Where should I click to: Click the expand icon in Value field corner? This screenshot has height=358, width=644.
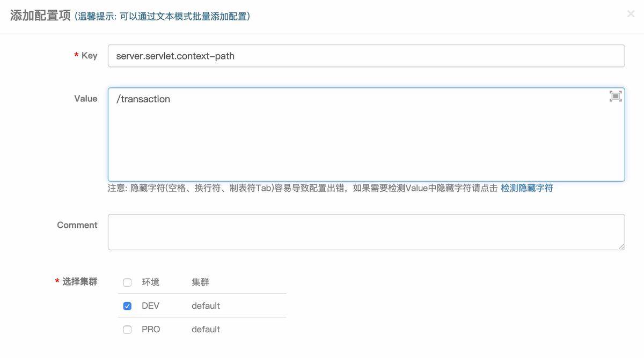(615, 95)
